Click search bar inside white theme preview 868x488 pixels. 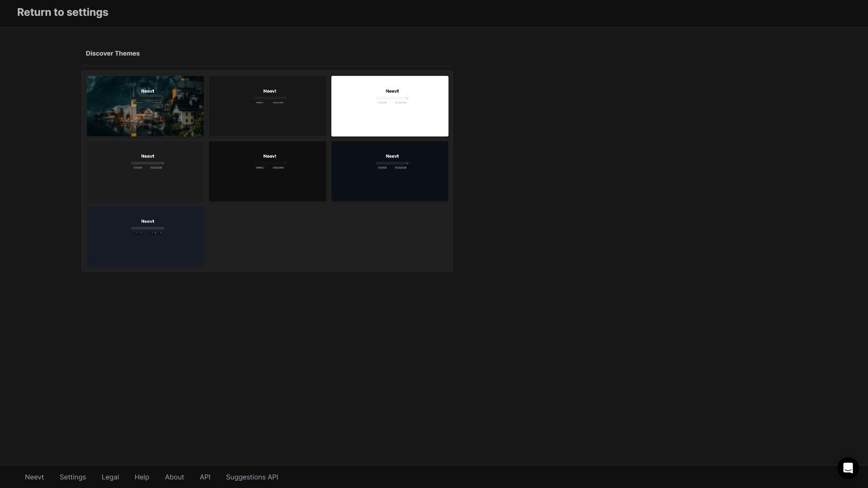coord(392,98)
